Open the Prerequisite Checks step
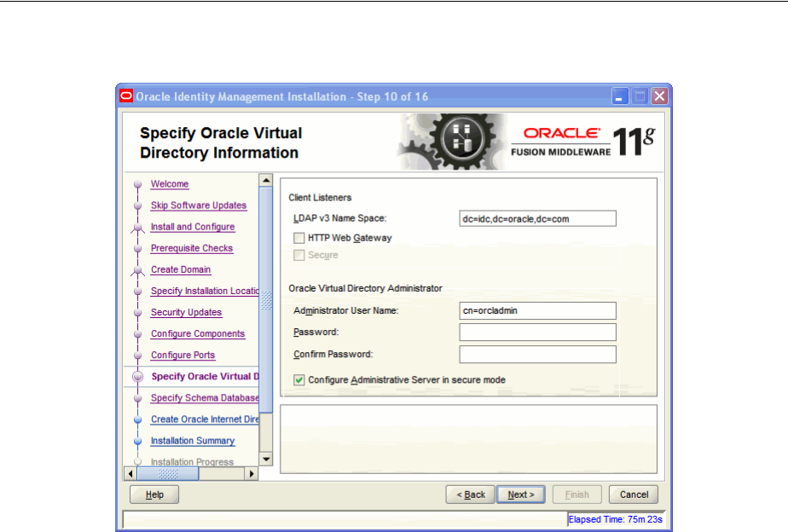The width and height of the screenshot is (788, 532). click(x=192, y=248)
